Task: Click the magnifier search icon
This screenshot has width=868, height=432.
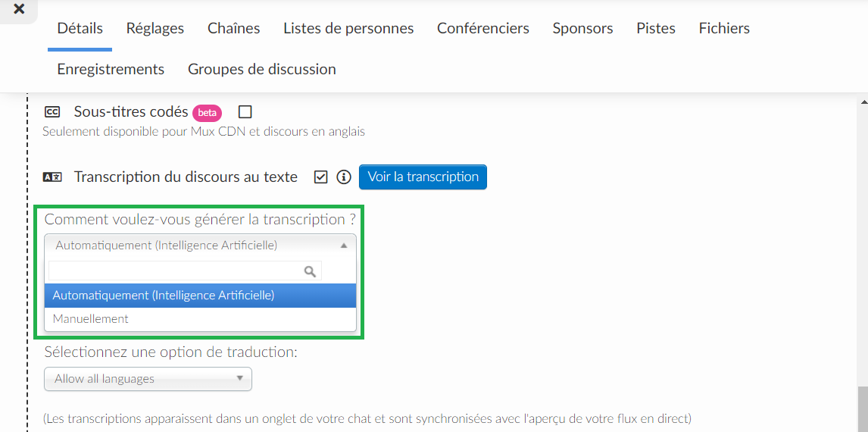Action: point(310,271)
